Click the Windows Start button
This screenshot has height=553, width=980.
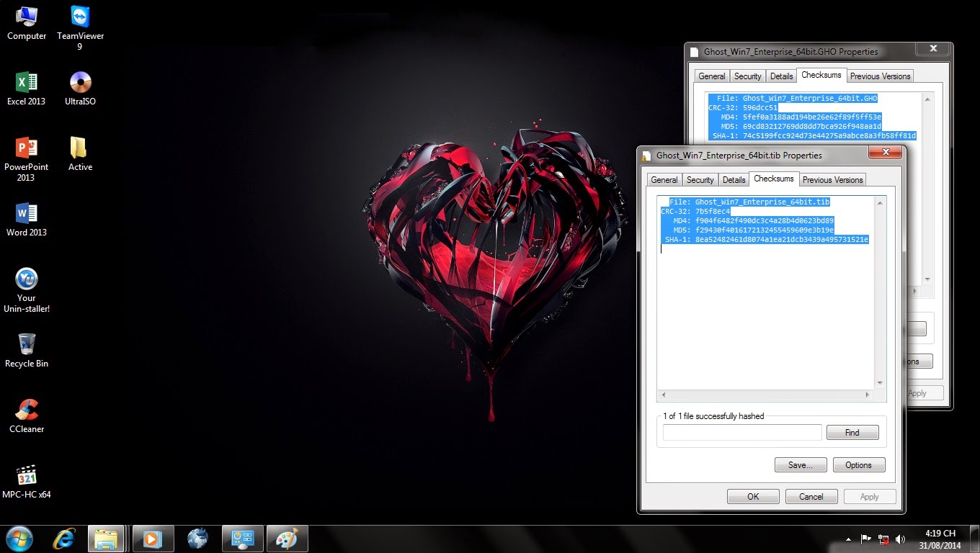coord(19,539)
